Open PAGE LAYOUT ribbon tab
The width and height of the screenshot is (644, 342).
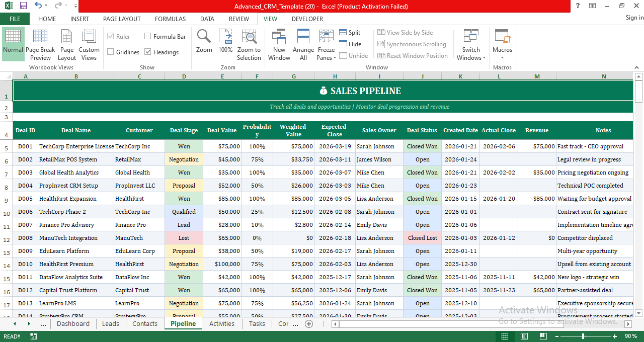(x=122, y=19)
